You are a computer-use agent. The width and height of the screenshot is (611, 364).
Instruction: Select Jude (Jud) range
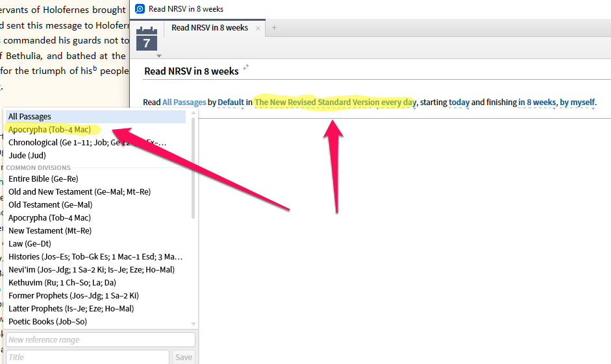pos(95,155)
